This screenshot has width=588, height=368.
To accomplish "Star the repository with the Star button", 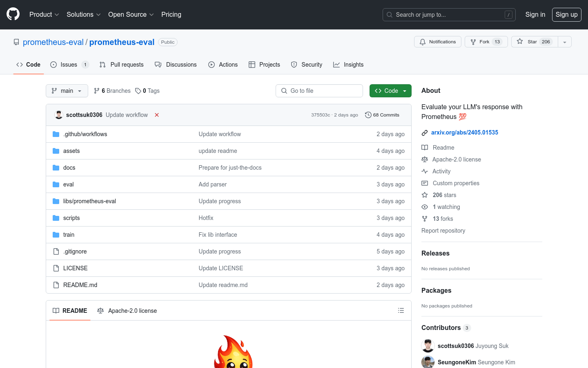I will tap(535, 42).
